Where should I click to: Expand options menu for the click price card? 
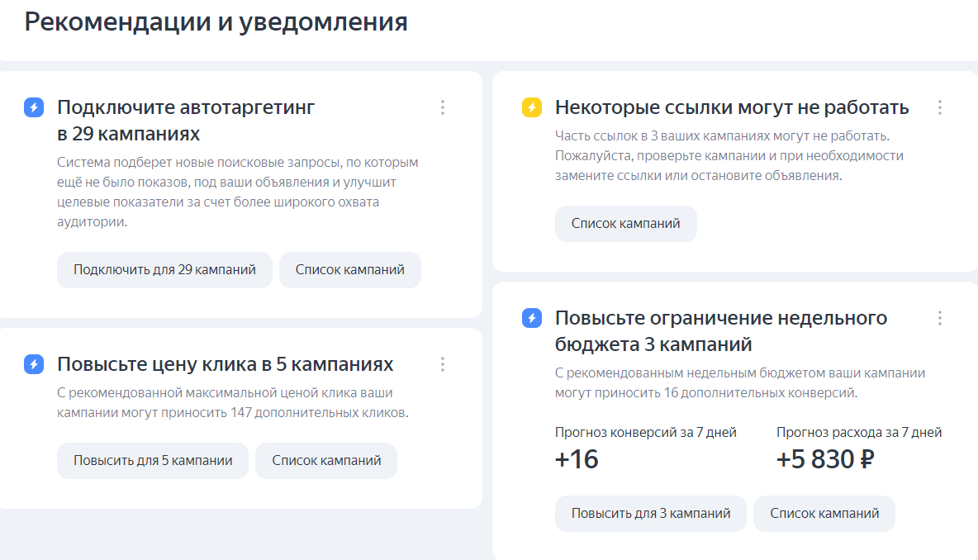click(x=443, y=364)
